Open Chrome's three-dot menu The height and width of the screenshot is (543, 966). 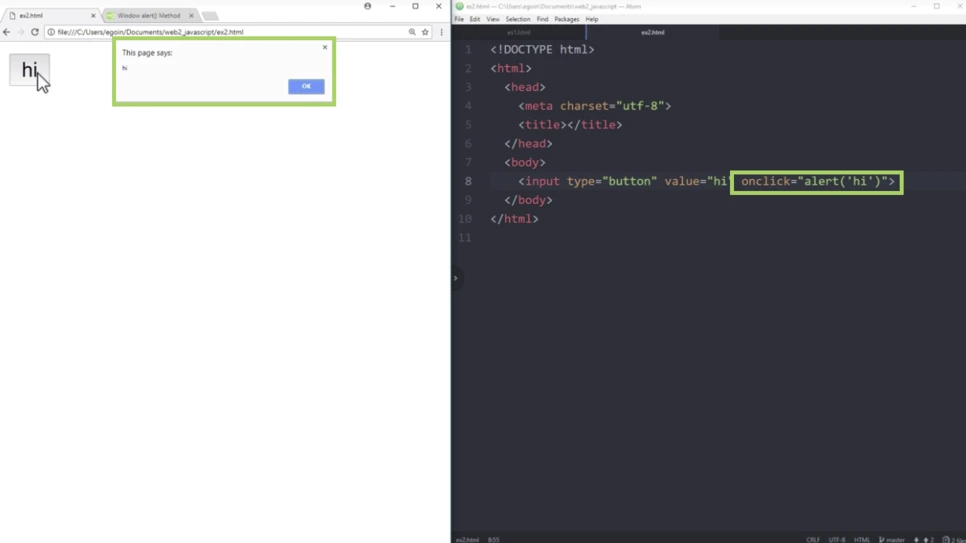click(442, 32)
